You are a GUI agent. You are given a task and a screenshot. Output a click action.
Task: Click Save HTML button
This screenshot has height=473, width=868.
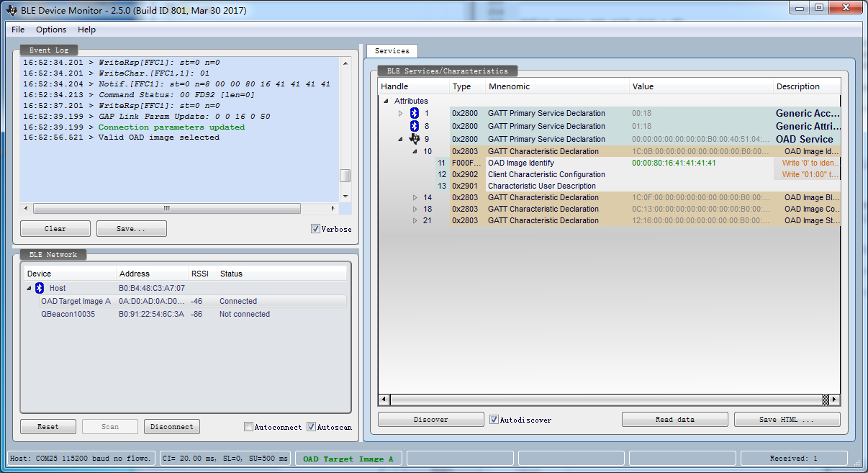pyautogui.click(x=787, y=420)
